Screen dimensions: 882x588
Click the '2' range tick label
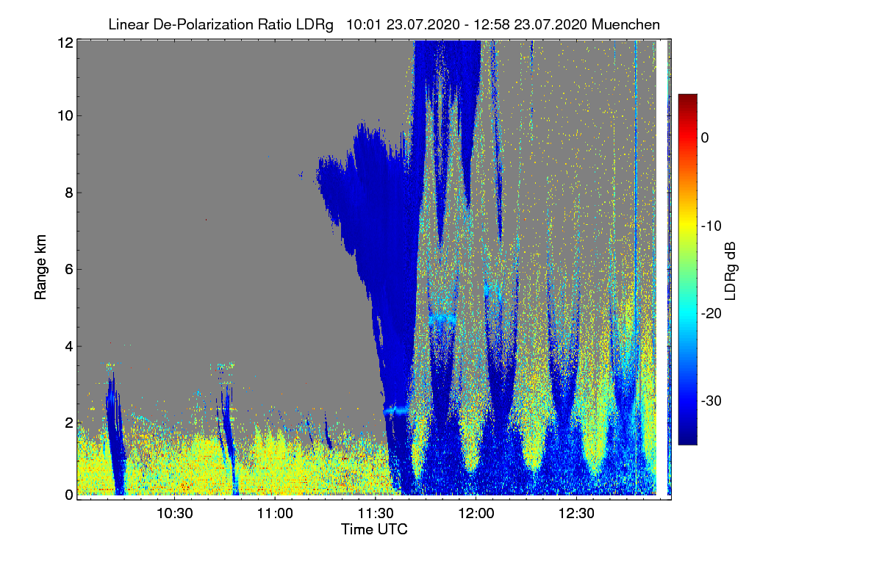click(68, 422)
